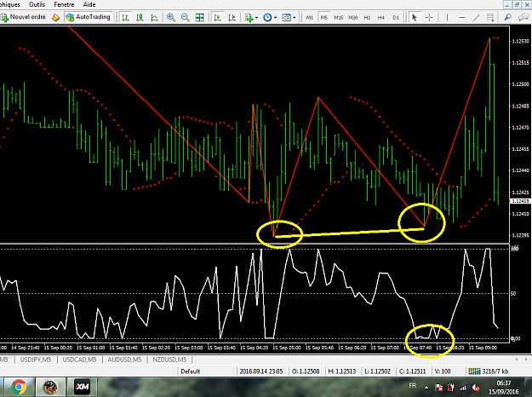Click the search magnifier icon
Viewport: 532px width, 397px height.
(x=508, y=17)
